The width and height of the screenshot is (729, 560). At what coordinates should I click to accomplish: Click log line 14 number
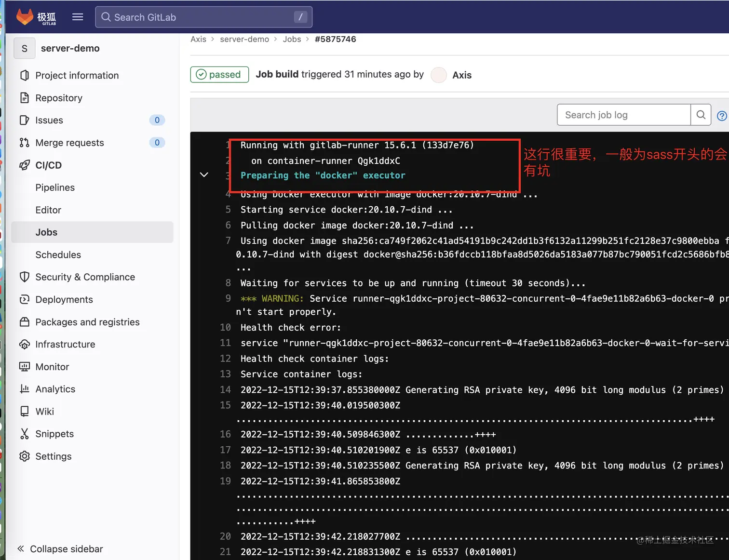(x=225, y=390)
